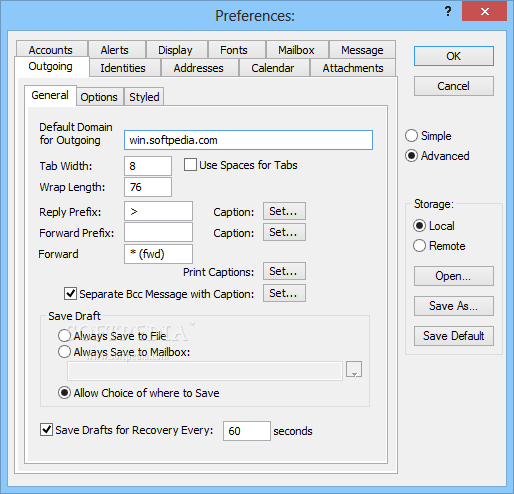This screenshot has height=494, width=514.
Task: Click the help question mark icon
Action: 448,12
